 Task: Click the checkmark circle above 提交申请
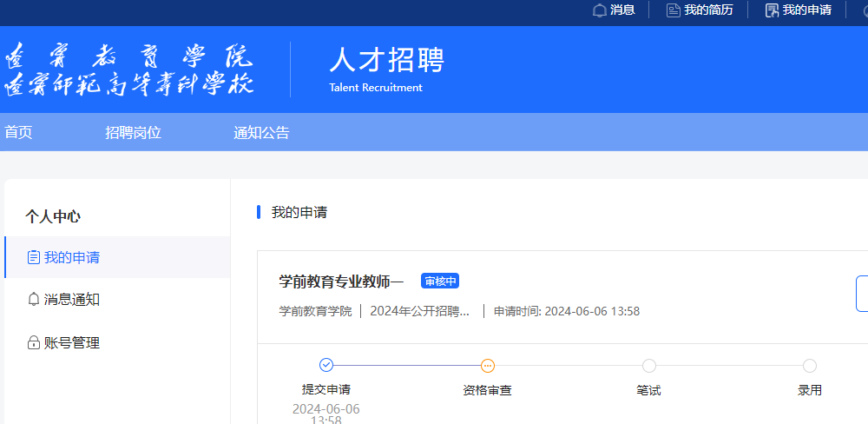[326, 366]
